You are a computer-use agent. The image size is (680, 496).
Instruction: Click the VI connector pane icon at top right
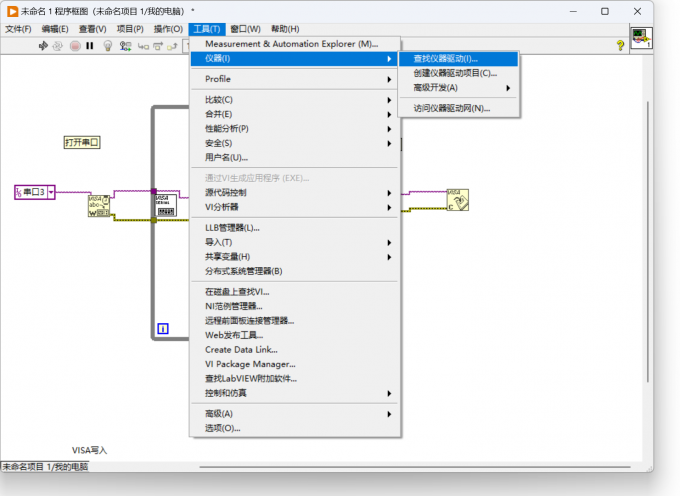click(x=641, y=38)
